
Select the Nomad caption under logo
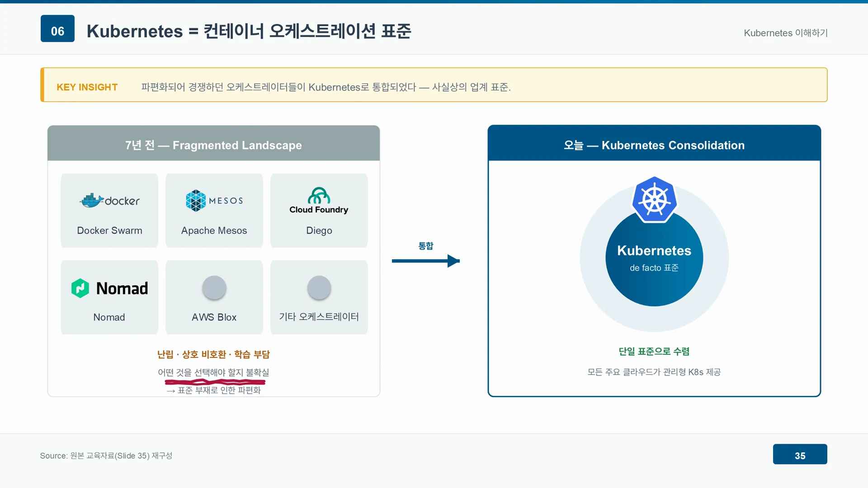(x=109, y=317)
